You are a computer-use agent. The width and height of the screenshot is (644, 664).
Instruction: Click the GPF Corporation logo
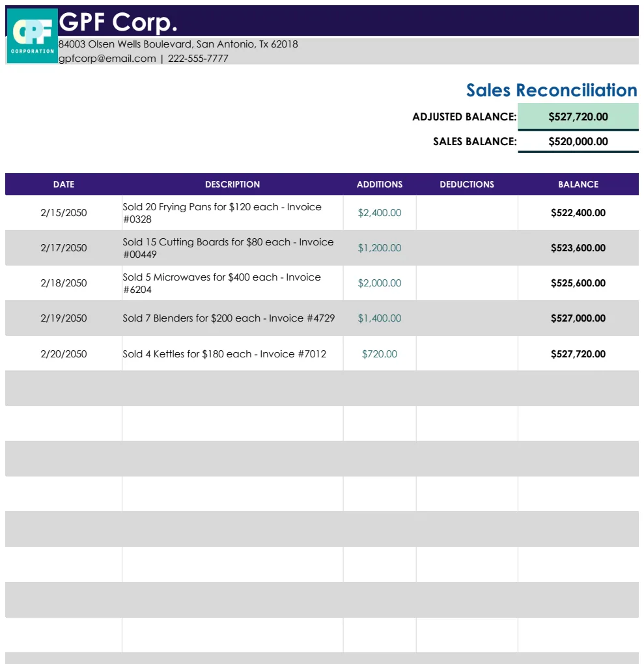(32, 36)
